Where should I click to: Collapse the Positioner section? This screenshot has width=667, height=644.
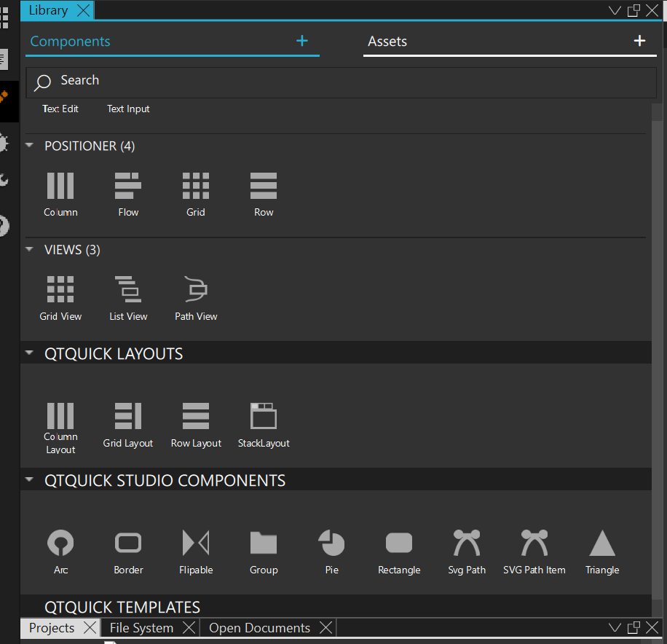(x=30, y=146)
